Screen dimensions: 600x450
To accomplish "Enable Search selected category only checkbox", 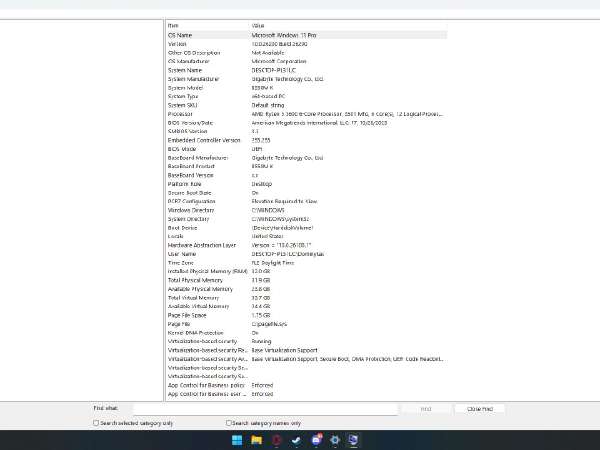I will tap(96, 423).
